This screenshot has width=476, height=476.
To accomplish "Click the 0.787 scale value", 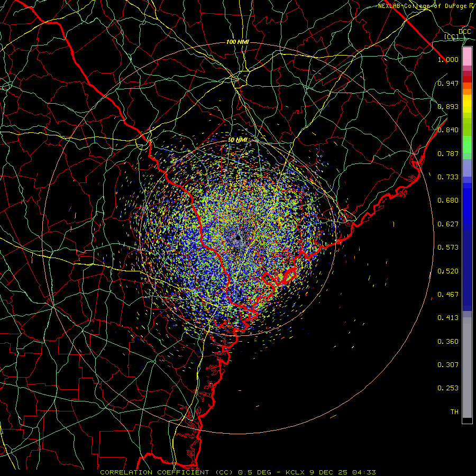I will (x=448, y=153).
